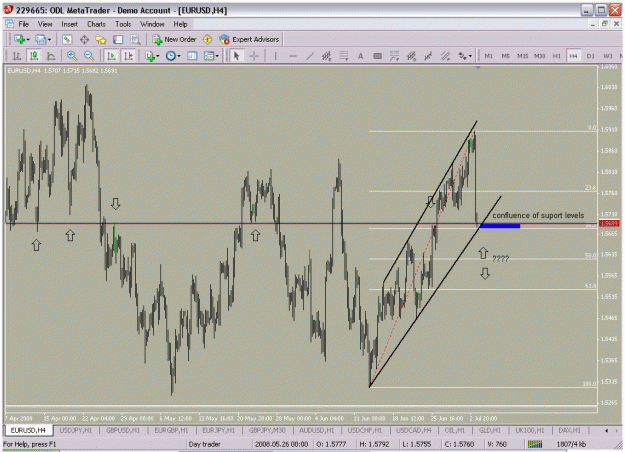Open the Insert menu
The image size is (625, 452).
point(69,24)
